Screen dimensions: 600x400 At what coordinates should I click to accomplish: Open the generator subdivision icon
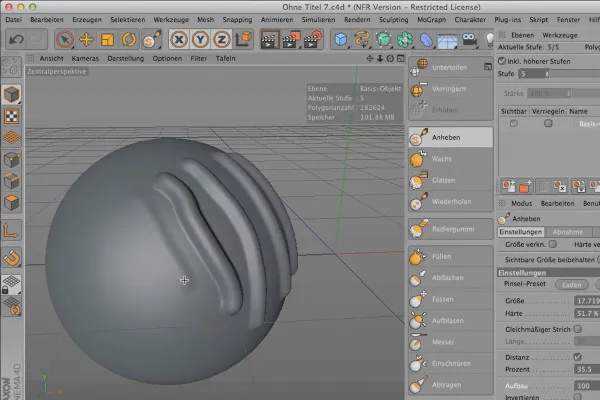[x=383, y=39]
